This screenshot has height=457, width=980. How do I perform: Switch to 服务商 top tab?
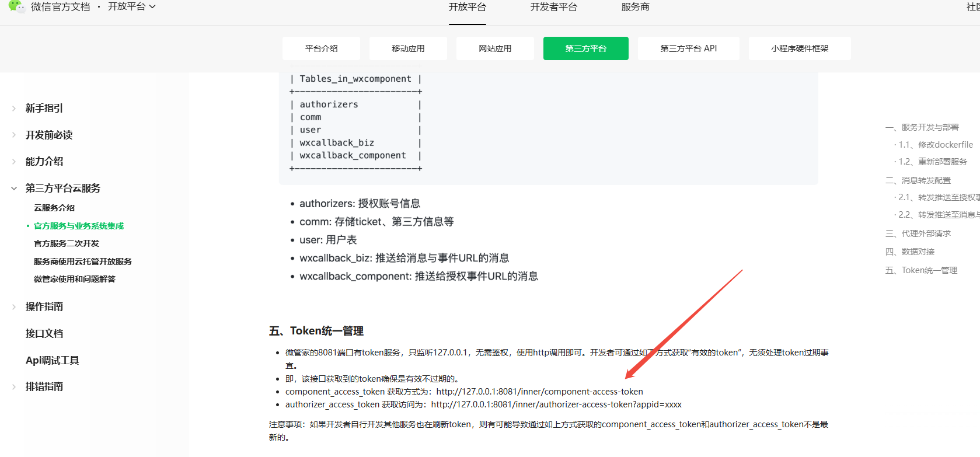635,7
